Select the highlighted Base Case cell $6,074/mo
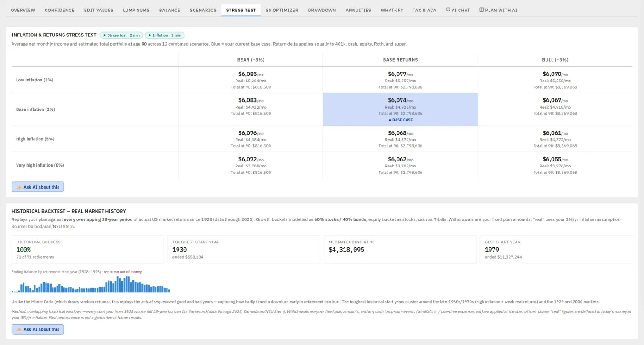The image size is (644, 345). pos(400,109)
